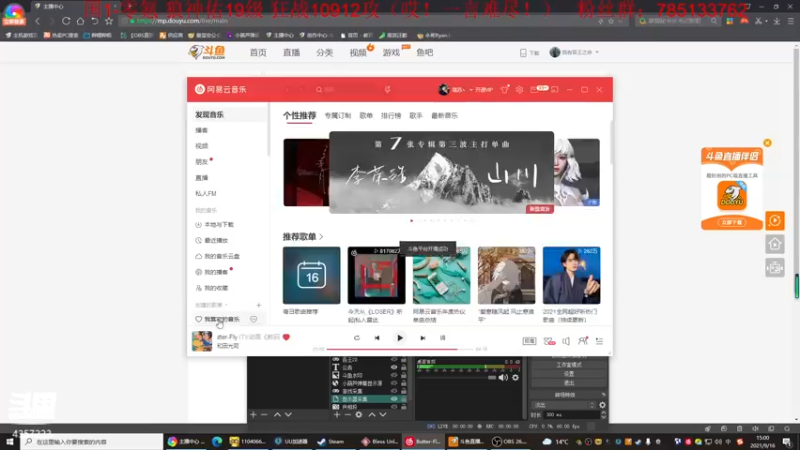Open daily recommendation calendar cover
800x450 pixels.
pos(311,276)
